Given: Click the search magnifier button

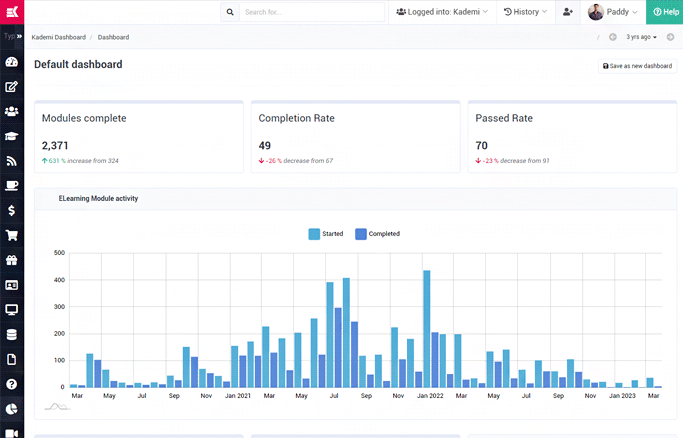Looking at the screenshot, I should (230, 12).
